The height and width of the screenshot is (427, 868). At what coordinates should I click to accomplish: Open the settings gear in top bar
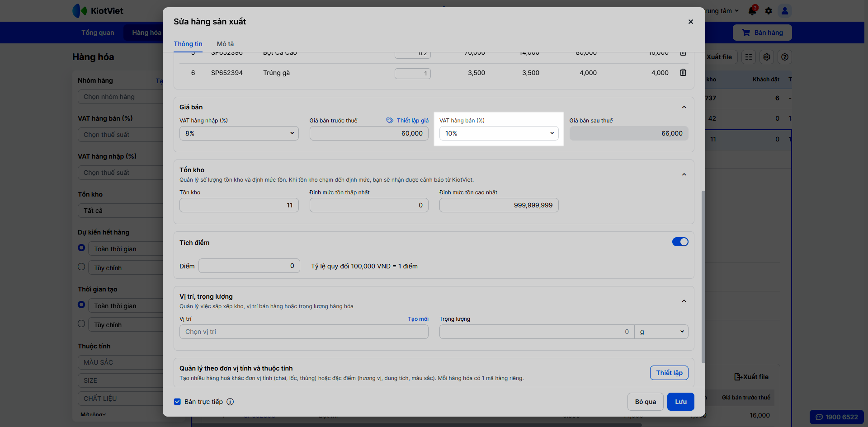coord(769,11)
